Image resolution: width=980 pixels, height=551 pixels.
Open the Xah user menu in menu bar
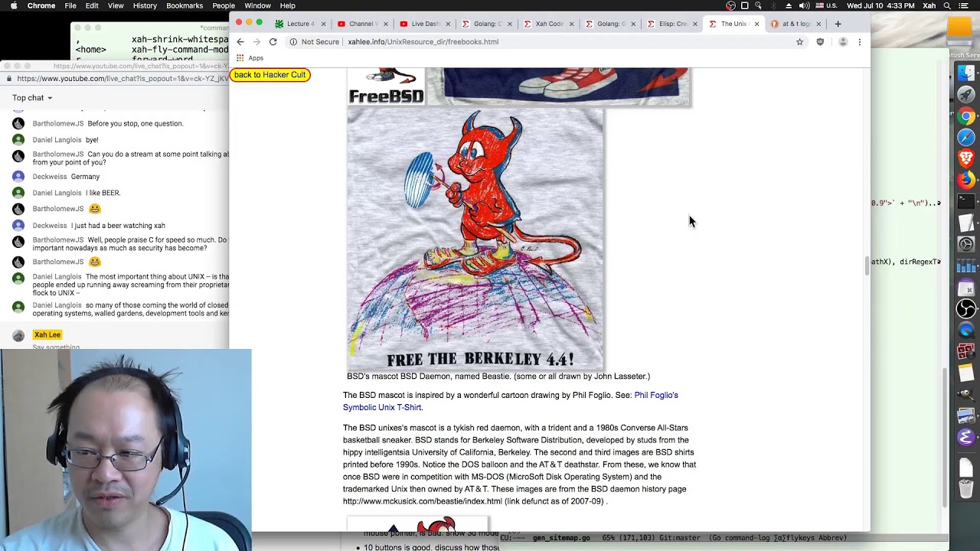[x=929, y=5]
